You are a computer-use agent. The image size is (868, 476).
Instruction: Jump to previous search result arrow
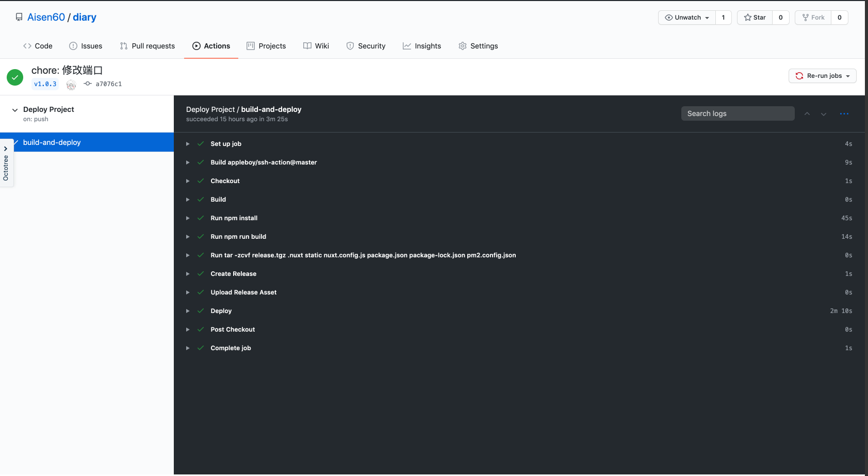pos(807,114)
